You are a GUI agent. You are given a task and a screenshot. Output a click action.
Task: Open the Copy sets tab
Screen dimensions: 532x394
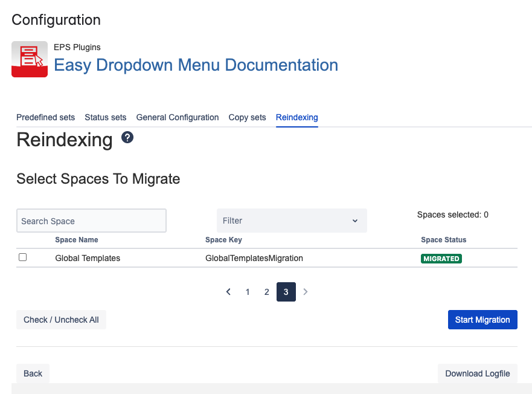(x=247, y=117)
